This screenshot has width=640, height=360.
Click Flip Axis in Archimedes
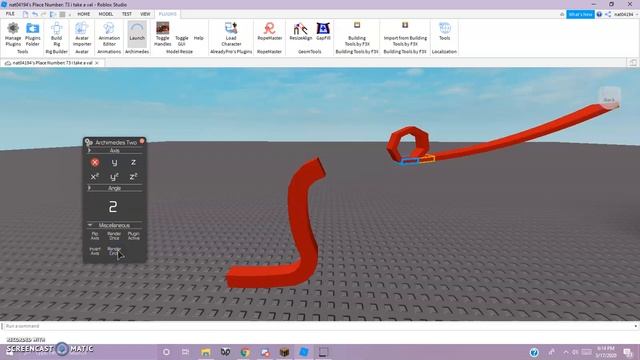pyautogui.click(x=95, y=236)
